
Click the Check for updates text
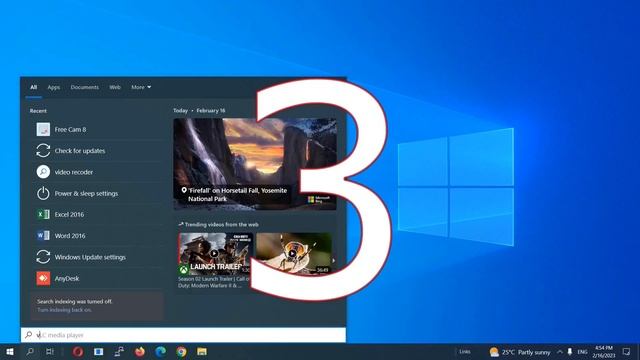coord(80,151)
